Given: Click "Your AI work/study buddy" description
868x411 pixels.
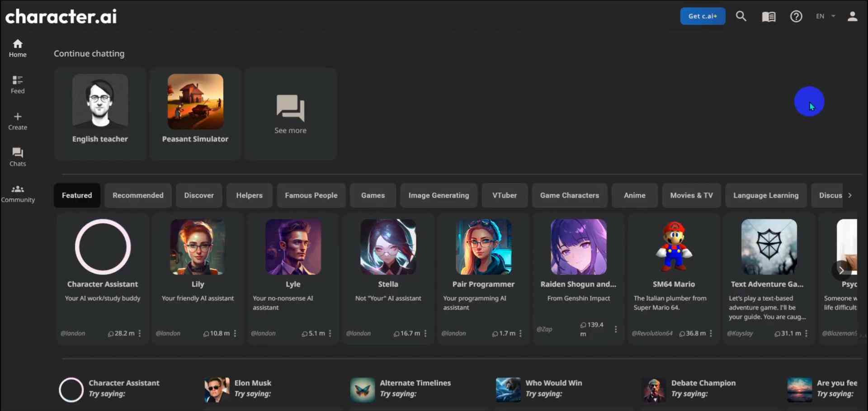Looking at the screenshot, I should [x=103, y=298].
